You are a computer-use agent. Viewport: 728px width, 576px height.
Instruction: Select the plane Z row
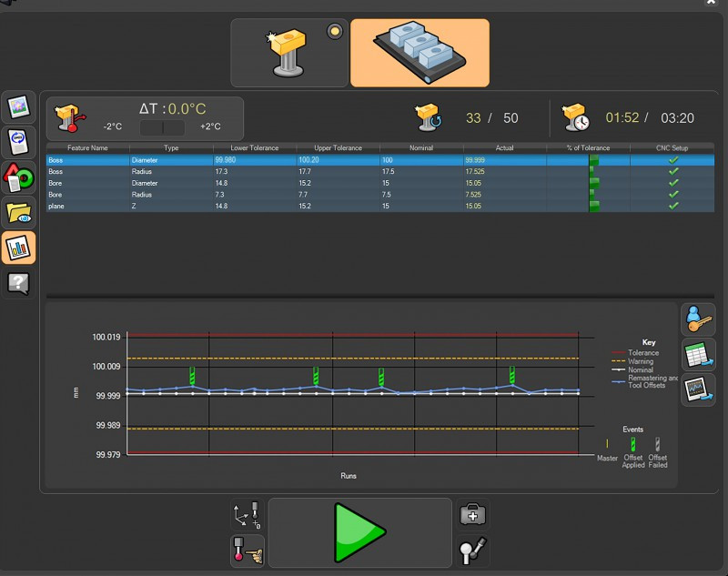(x=380, y=206)
